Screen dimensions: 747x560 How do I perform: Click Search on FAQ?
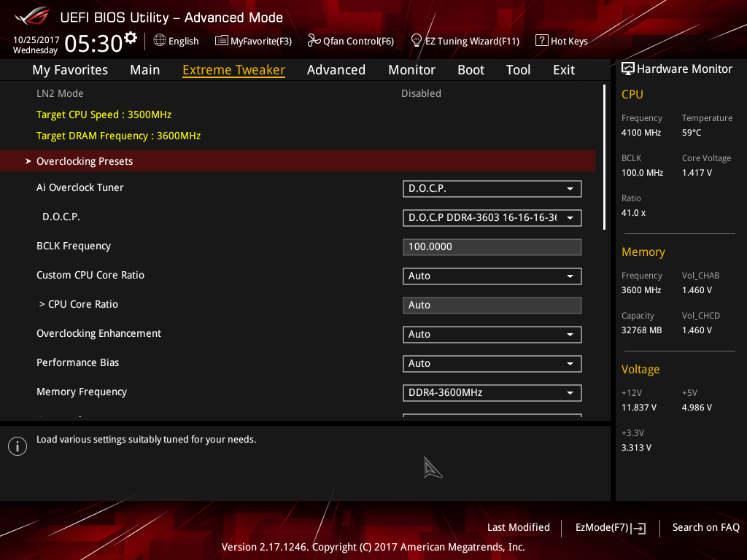pyautogui.click(x=706, y=527)
